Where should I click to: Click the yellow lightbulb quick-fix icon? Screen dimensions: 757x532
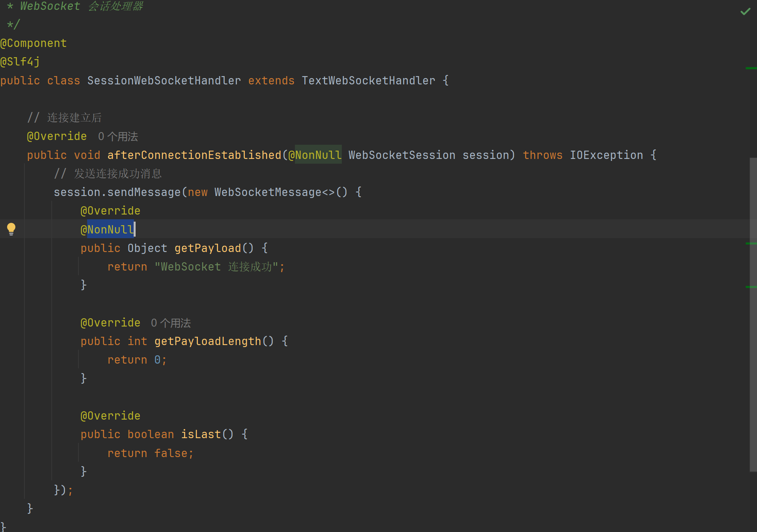point(11,228)
